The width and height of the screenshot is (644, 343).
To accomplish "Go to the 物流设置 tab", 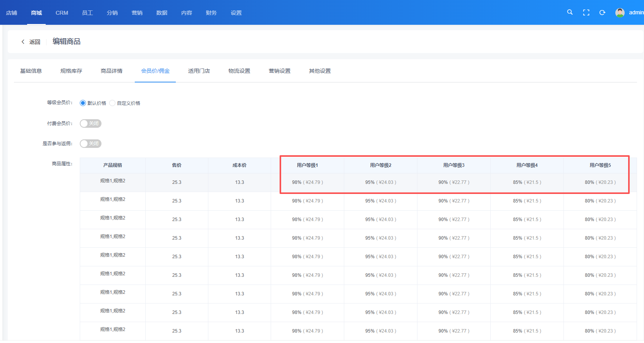I will point(239,71).
